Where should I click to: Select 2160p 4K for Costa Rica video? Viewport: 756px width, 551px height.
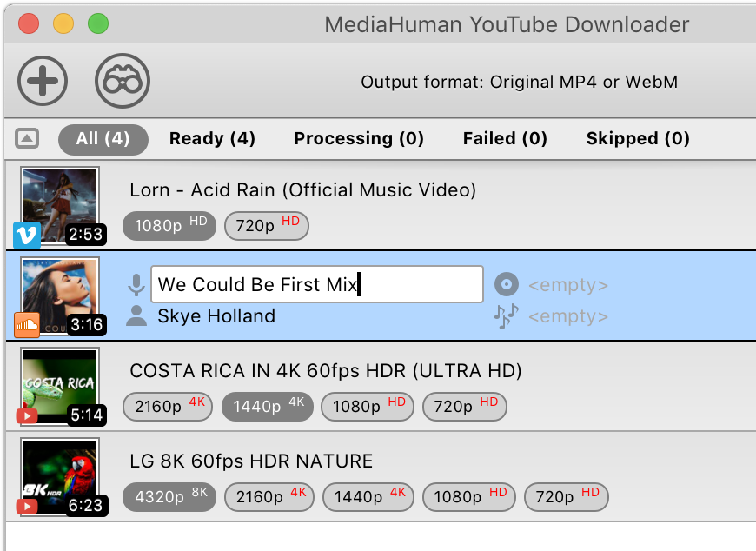(169, 406)
